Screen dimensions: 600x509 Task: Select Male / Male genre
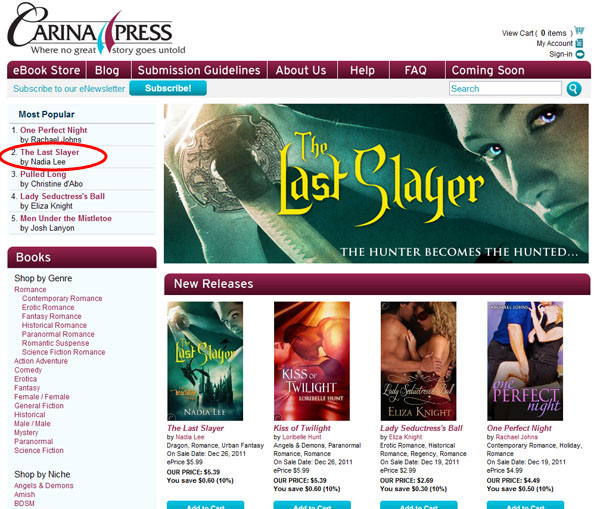33,424
